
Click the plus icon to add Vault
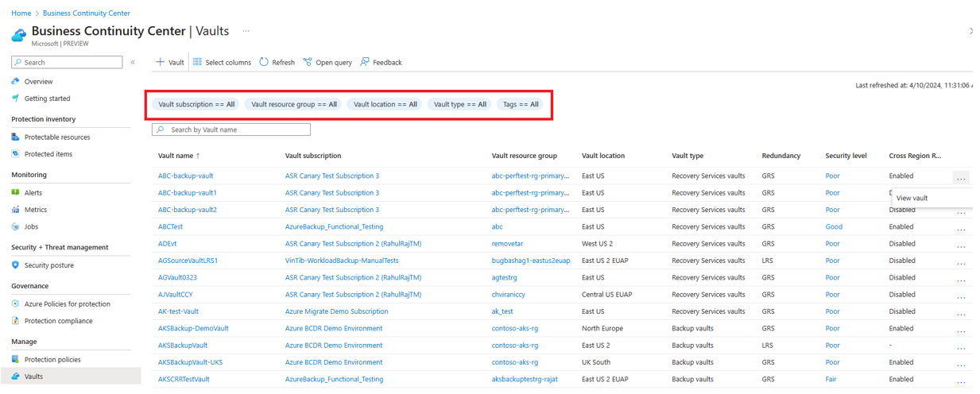(x=160, y=62)
